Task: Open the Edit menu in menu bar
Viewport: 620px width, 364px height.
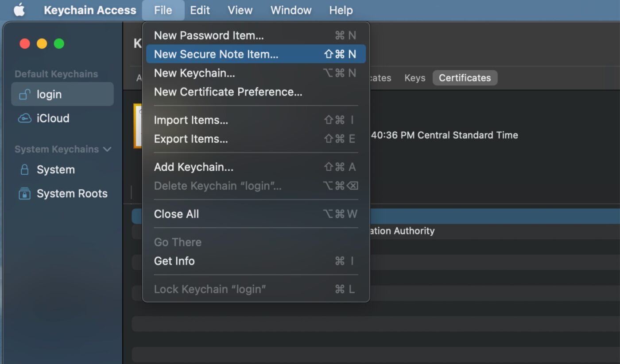Action: coord(200,10)
